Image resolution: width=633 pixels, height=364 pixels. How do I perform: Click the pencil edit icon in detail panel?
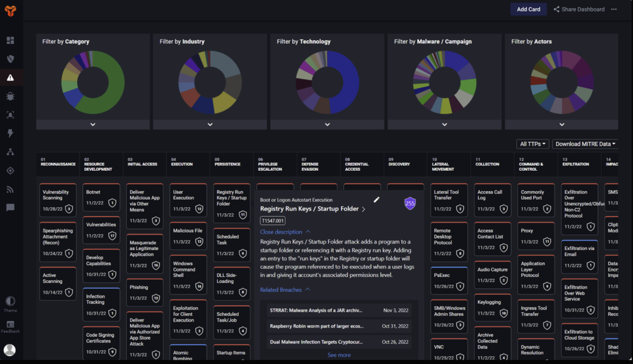point(377,200)
